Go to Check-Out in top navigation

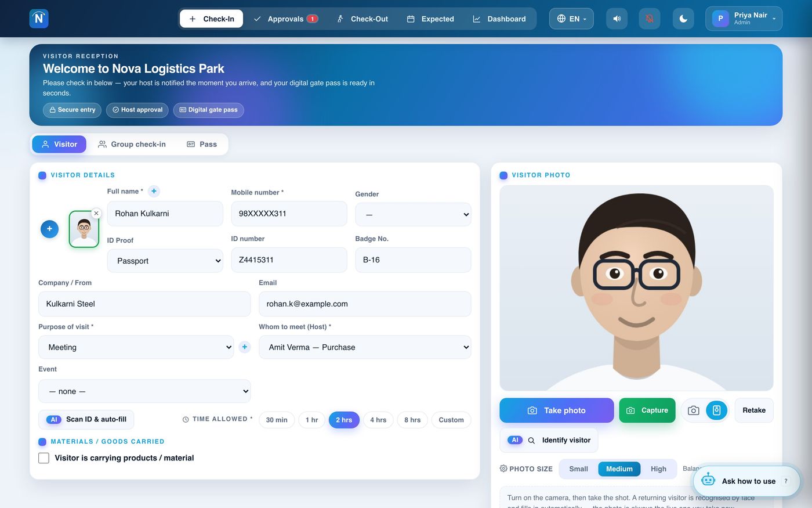pyautogui.click(x=362, y=19)
